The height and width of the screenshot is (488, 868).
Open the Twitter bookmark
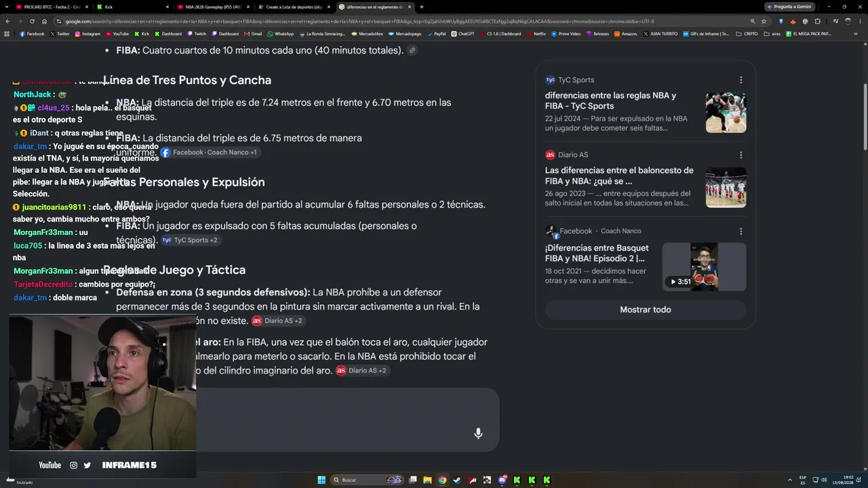coord(59,34)
